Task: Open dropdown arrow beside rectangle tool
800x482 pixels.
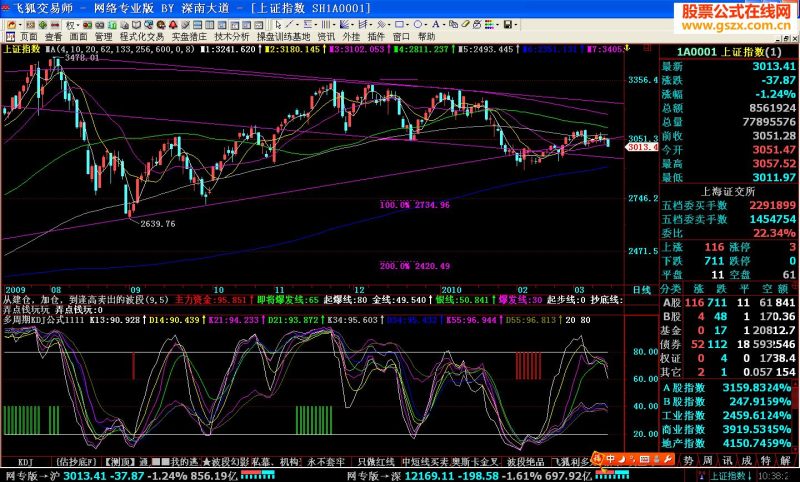Action: coord(408,24)
